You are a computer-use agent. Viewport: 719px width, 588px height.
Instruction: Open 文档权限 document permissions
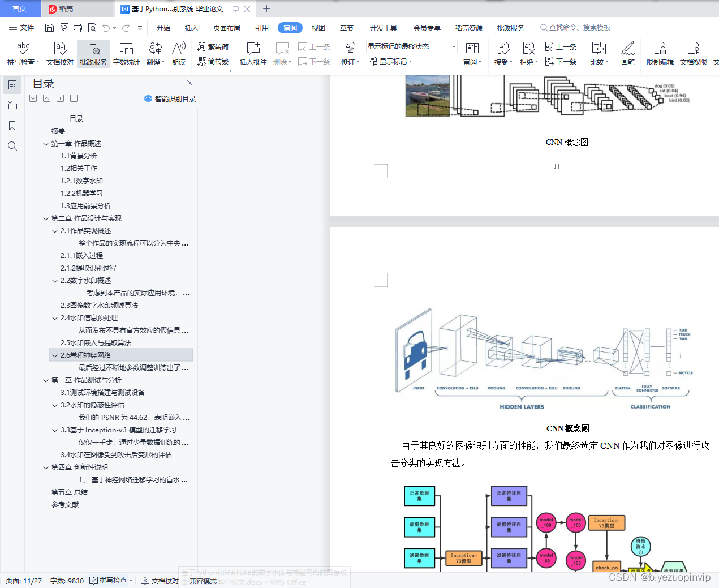click(693, 54)
